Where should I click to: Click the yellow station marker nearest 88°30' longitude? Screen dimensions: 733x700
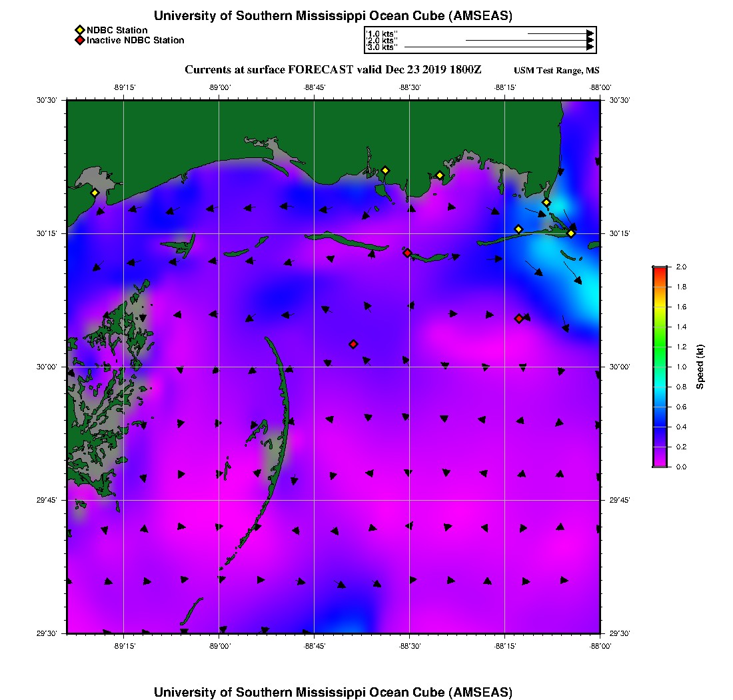point(385,171)
